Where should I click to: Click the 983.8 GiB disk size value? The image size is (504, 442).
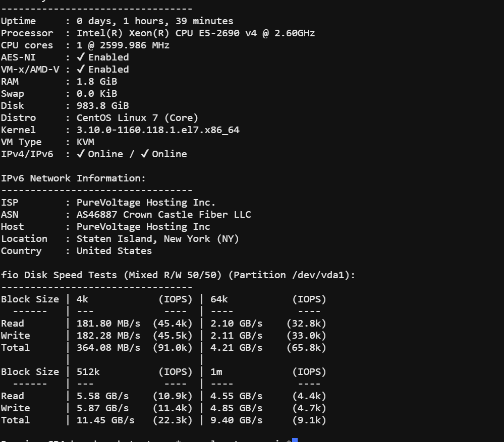click(x=102, y=106)
